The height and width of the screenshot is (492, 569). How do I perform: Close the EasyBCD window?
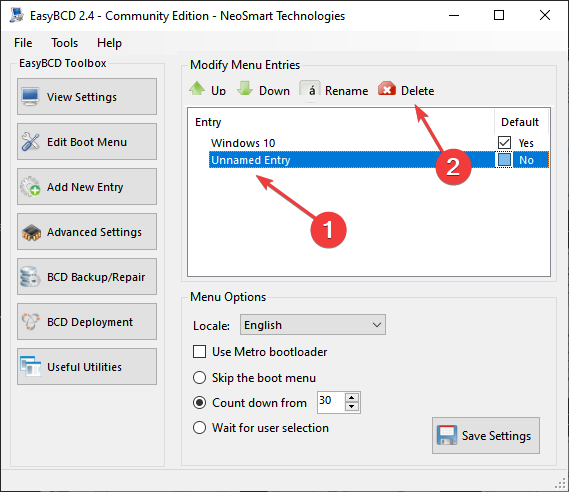[x=544, y=15]
